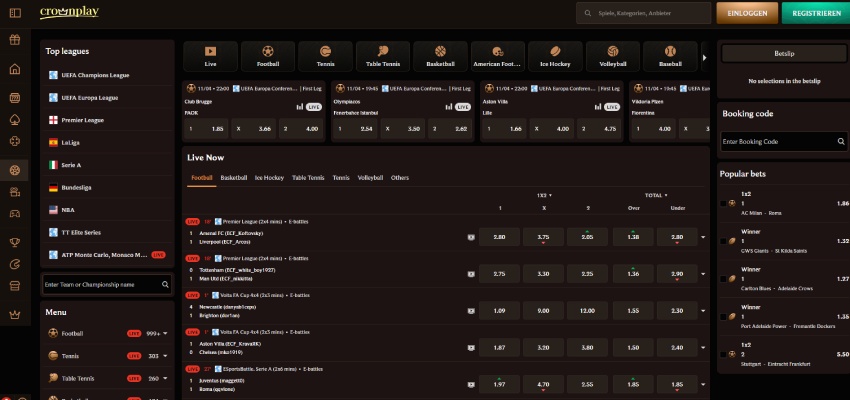Open statistics icon for Olympiacos match

point(448,107)
